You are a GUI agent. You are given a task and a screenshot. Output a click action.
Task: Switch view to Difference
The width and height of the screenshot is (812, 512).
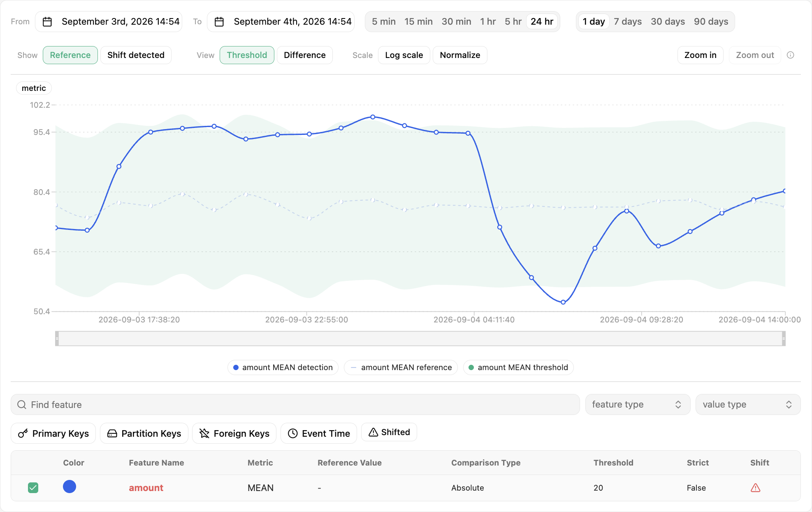tap(304, 55)
